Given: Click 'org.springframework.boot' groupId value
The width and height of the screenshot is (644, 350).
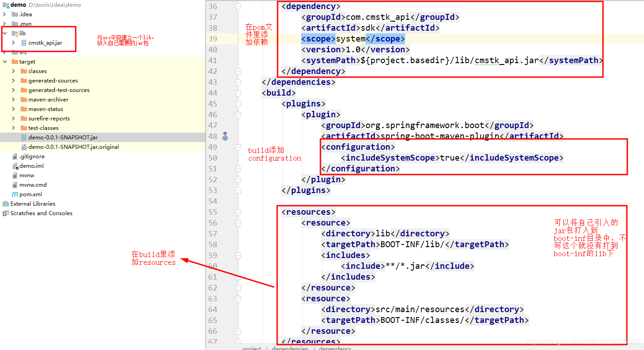Looking at the screenshot, I should 425,125.
